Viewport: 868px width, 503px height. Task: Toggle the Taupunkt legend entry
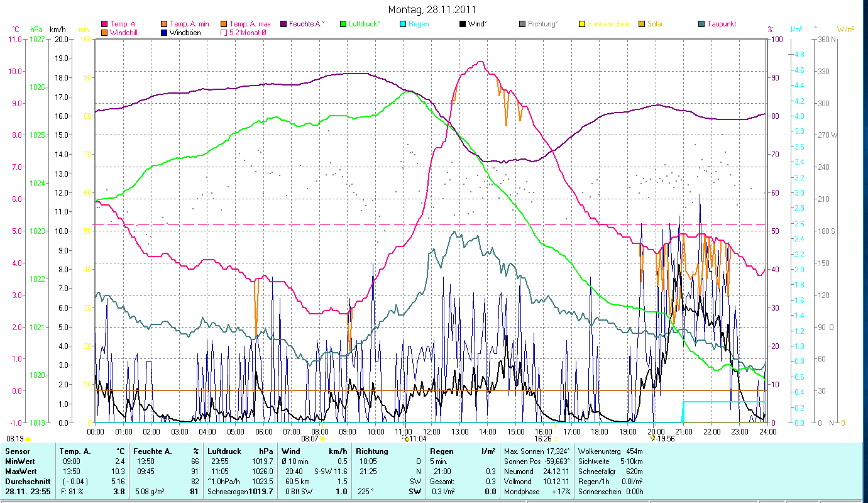click(701, 24)
